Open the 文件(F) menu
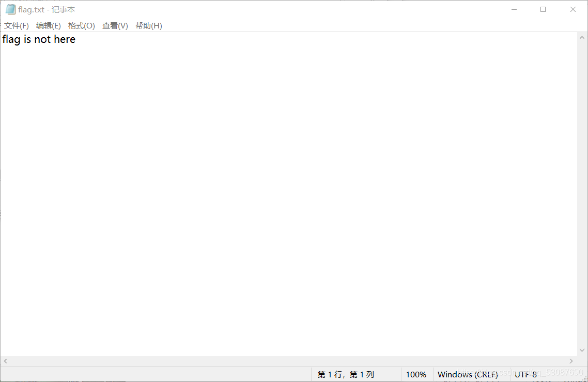This screenshot has height=382, width=588. click(x=17, y=25)
